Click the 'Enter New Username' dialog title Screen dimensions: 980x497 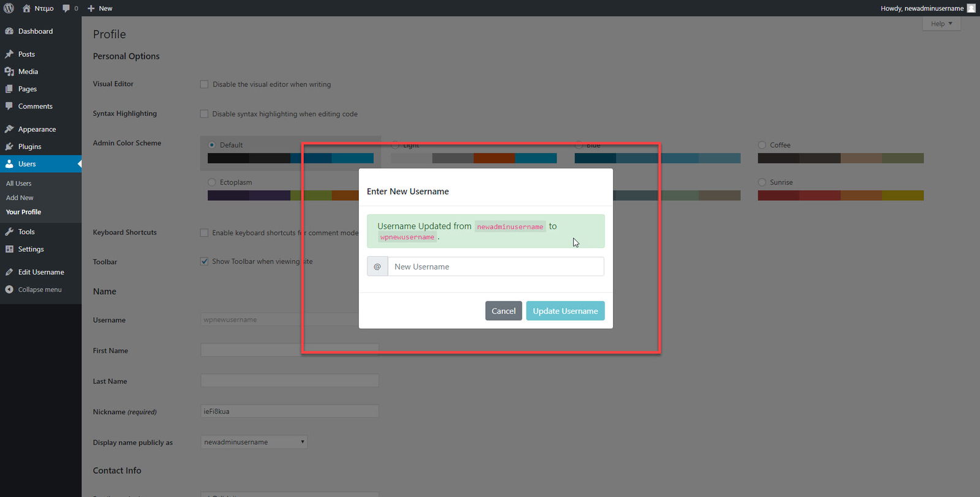[408, 191]
